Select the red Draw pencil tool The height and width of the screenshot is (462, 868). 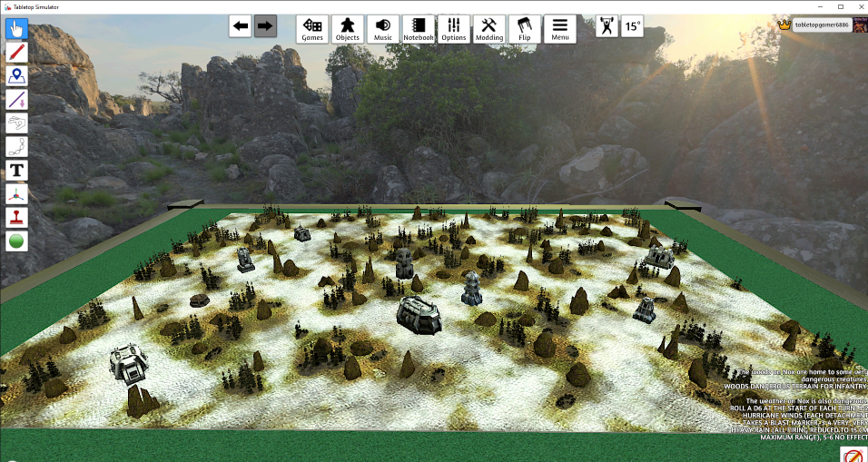pyautogui.click(x=16, y=52)
